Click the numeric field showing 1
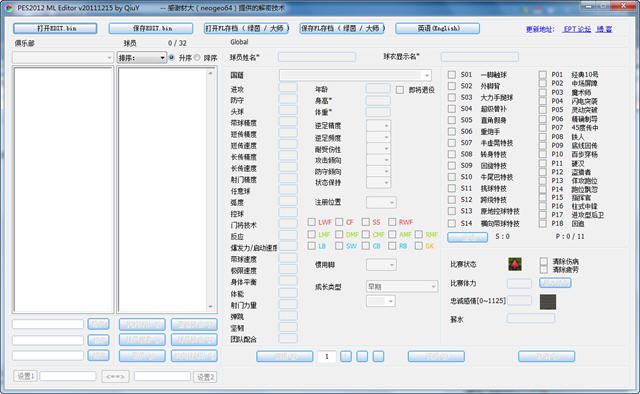 tap(327, 356)
